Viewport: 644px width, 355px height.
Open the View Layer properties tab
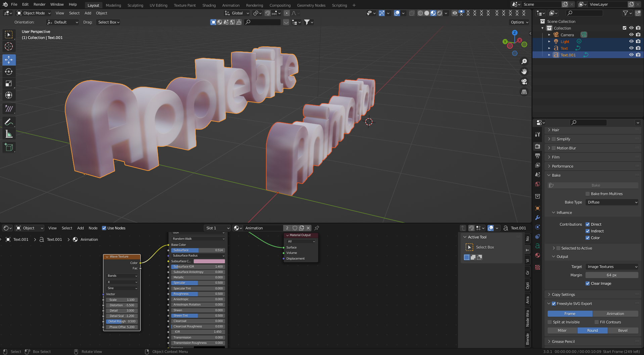538,165
